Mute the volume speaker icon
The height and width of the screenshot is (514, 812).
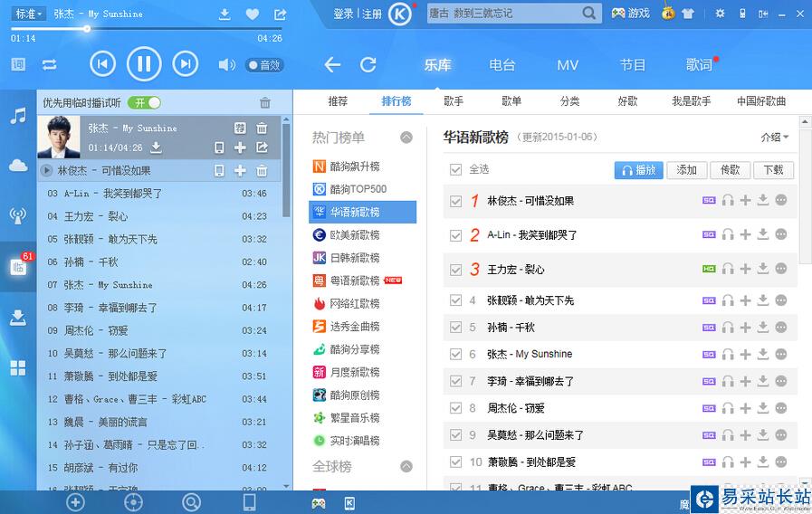226,65
